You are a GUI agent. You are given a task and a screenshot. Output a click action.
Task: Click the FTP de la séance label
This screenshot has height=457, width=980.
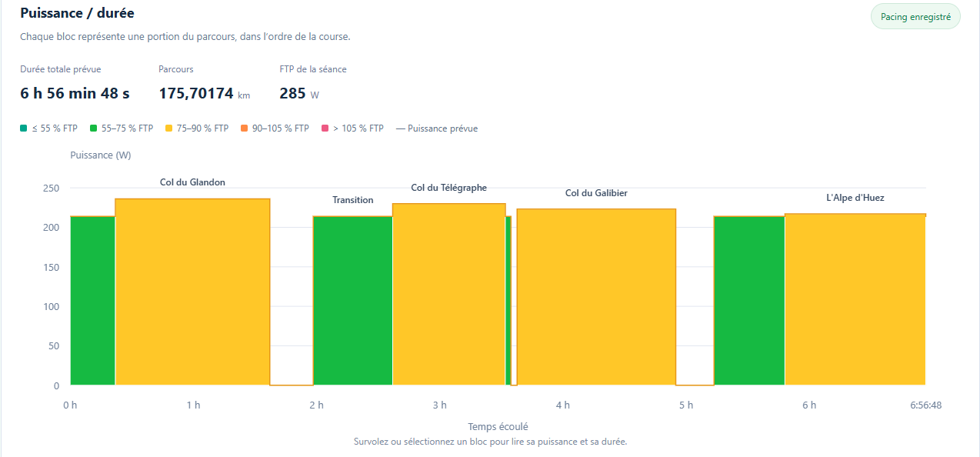313,69
